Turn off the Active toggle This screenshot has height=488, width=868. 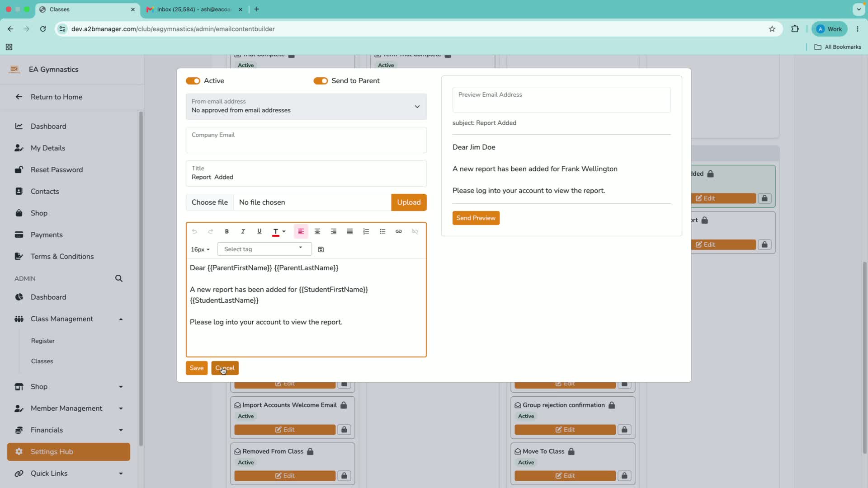click(193, 81)
